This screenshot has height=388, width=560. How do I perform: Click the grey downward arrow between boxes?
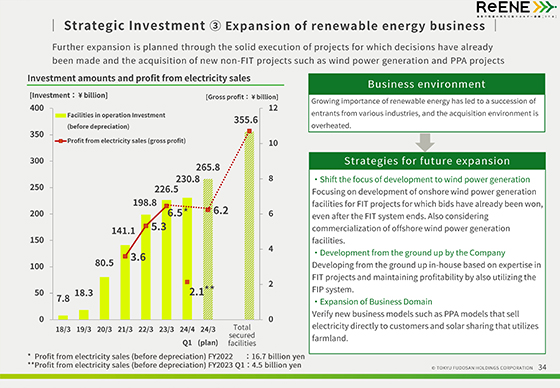coord(425,143)
